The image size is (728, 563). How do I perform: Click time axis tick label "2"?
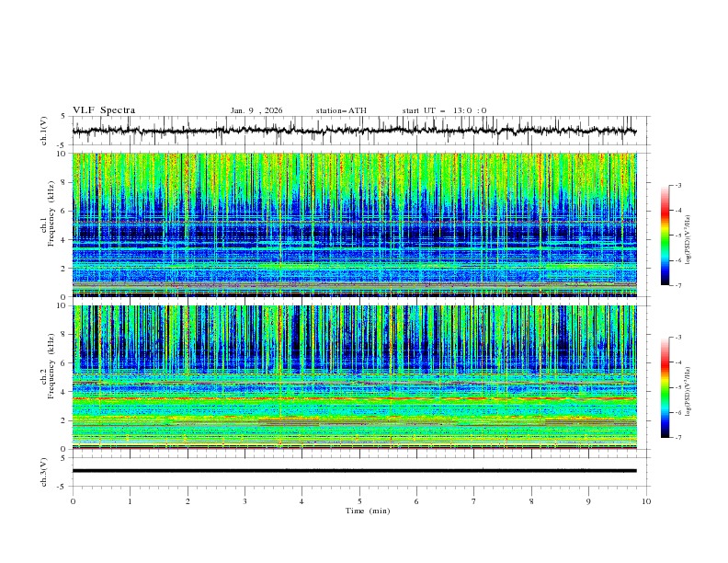pyautogui.click(x=188, y=501)
